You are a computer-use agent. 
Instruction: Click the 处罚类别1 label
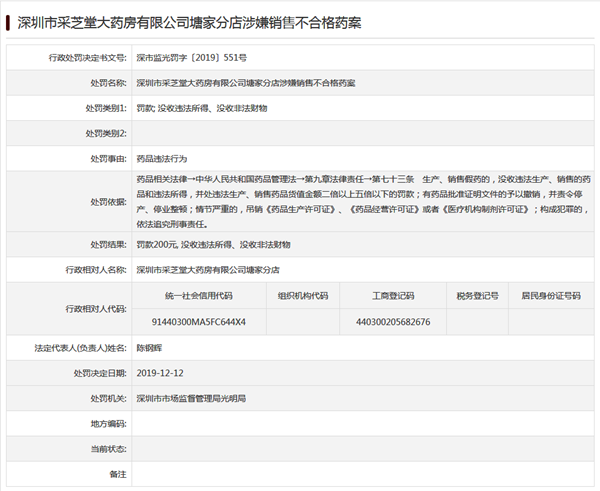pos(106,108)
